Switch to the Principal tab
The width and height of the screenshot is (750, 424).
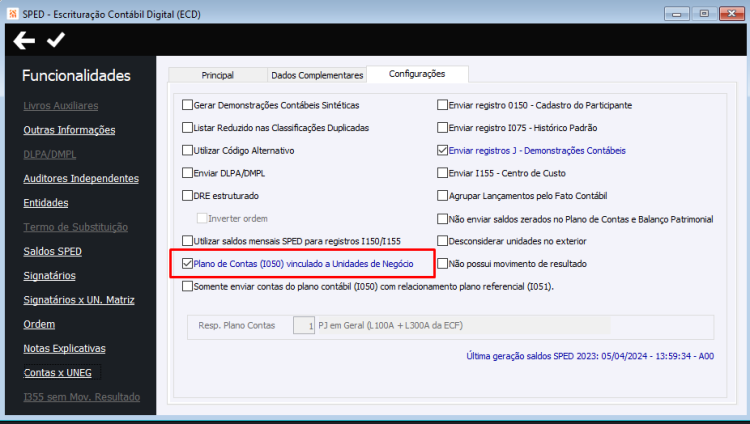[x=218, y=75]
